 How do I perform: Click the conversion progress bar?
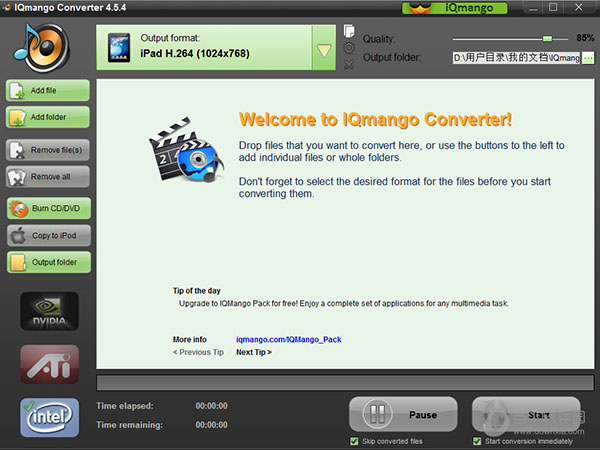click(x=345, y=383)
